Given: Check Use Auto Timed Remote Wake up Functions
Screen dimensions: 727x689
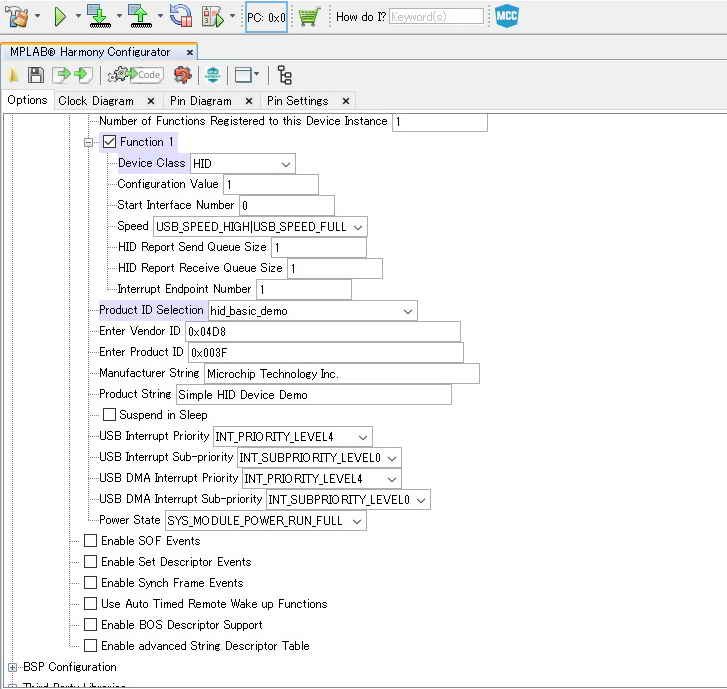Looking at the screenshot, I should [90, 604].
